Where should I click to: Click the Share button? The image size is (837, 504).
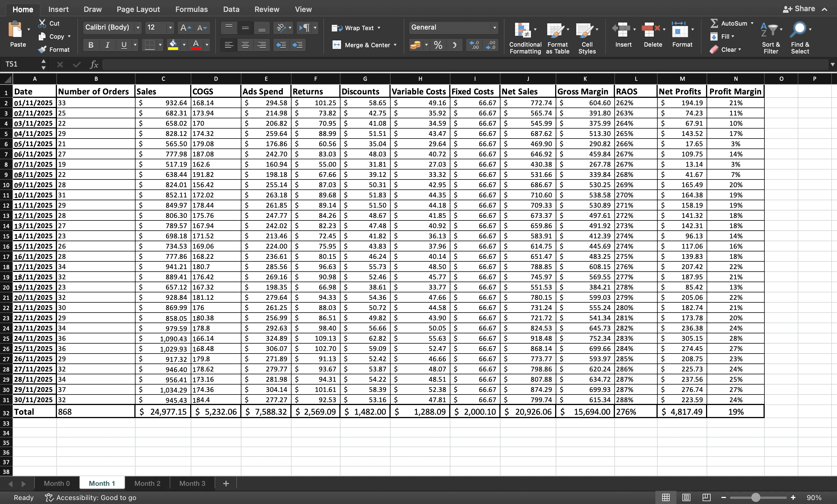coord(799,9)
